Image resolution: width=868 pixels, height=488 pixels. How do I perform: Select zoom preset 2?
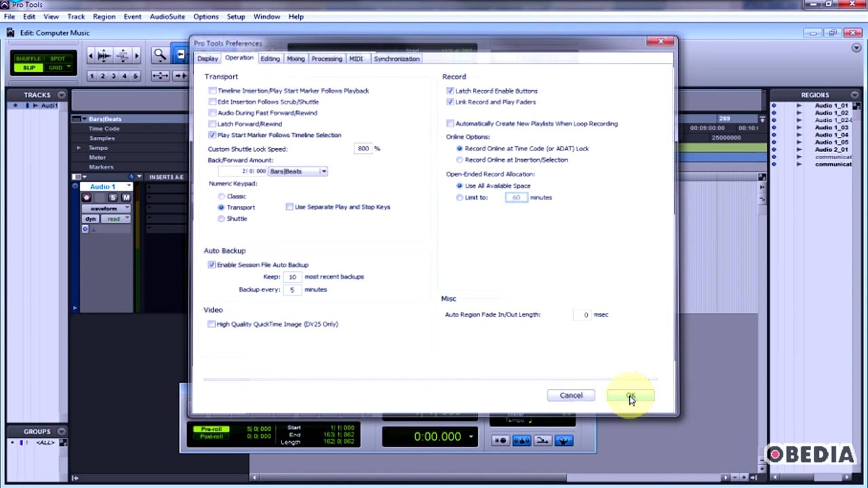pos(102,76)
